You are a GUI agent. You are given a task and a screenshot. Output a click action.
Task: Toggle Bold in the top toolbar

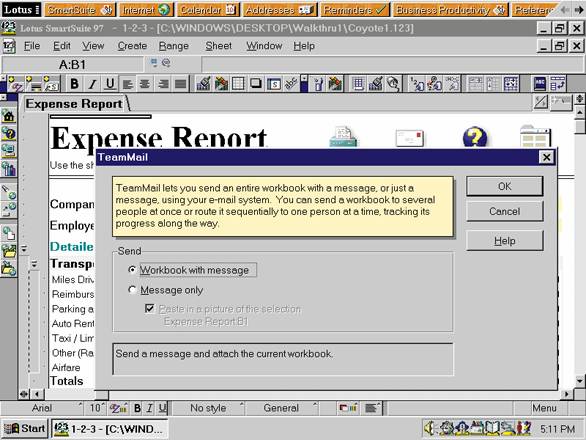(x=74, y=84)
